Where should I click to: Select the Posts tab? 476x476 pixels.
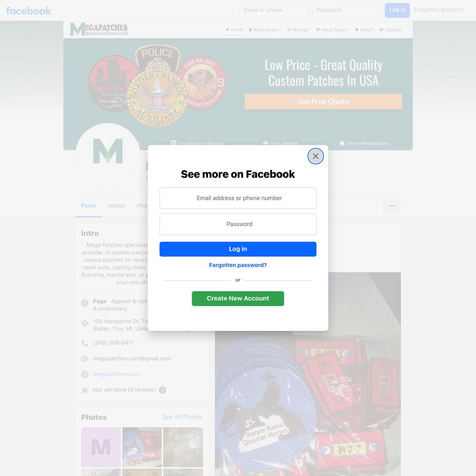pyautogui.click(x=89, y=206)
